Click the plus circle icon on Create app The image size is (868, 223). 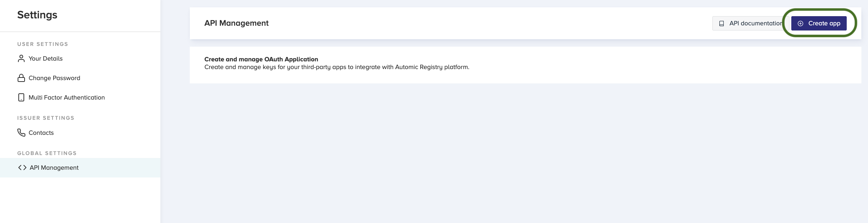pyautogui.click(x=800, y=24)
